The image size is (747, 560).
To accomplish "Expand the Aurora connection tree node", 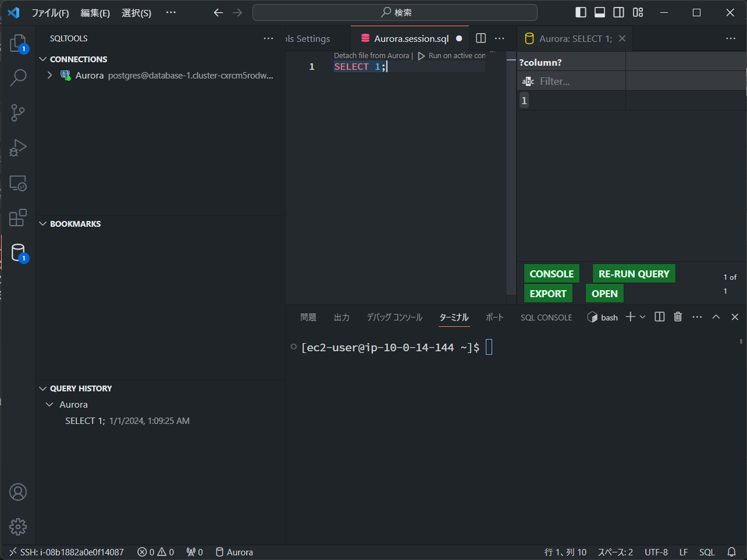I will [x=49, y=75].
